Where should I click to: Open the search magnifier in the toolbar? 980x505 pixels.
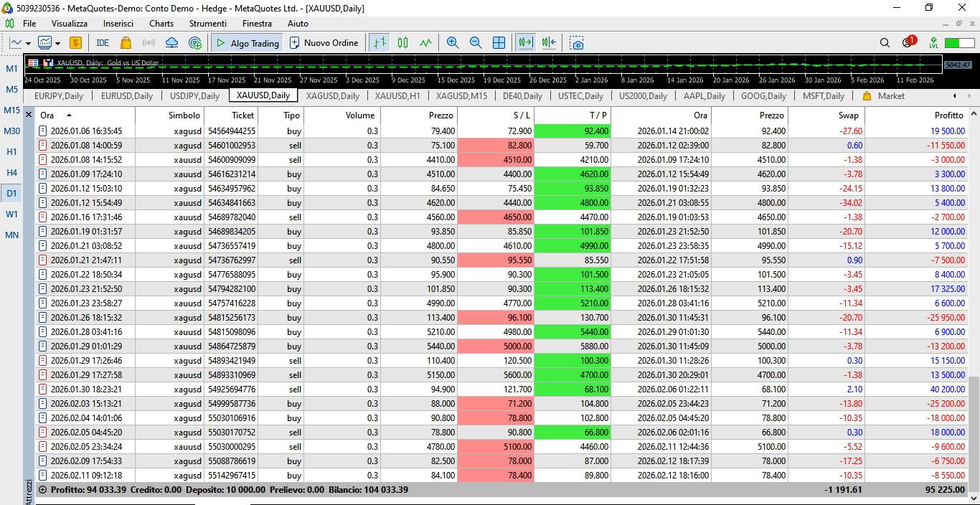[x=885, y=43]
